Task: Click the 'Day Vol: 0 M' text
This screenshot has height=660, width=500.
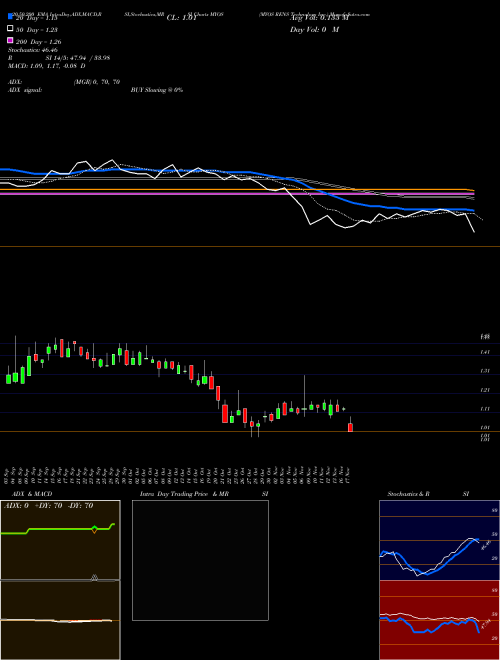Action: [314, 30]
